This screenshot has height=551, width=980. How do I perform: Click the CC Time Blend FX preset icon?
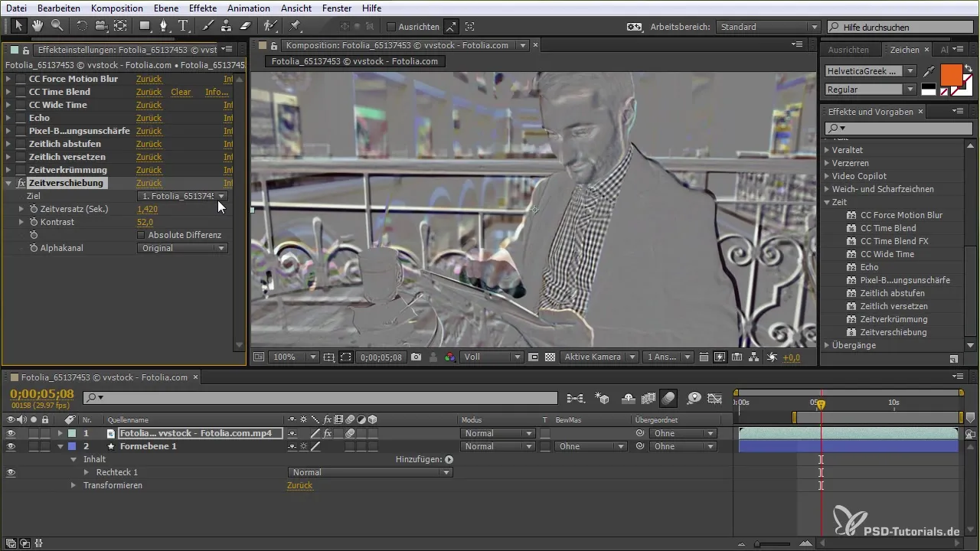(x=851, y=241)
